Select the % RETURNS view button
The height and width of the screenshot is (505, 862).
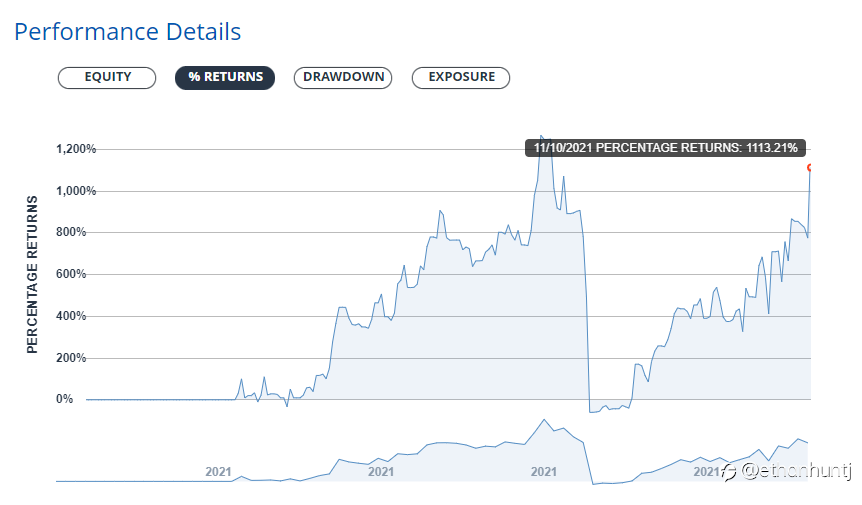click(225, 77)
